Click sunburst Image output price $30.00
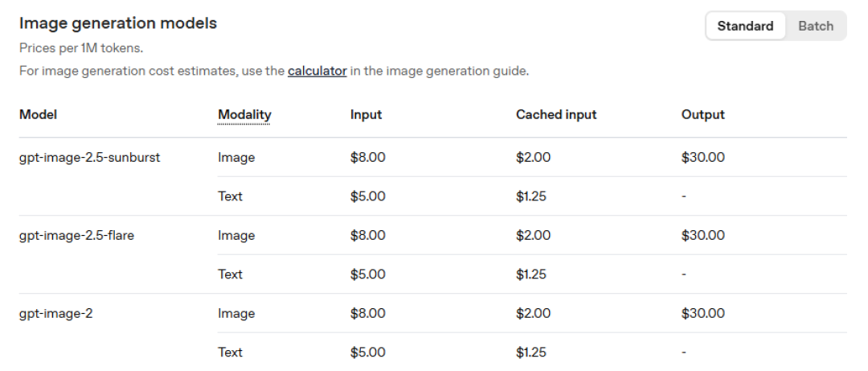This screenshot has width=868, height=371. coord(703,158)
